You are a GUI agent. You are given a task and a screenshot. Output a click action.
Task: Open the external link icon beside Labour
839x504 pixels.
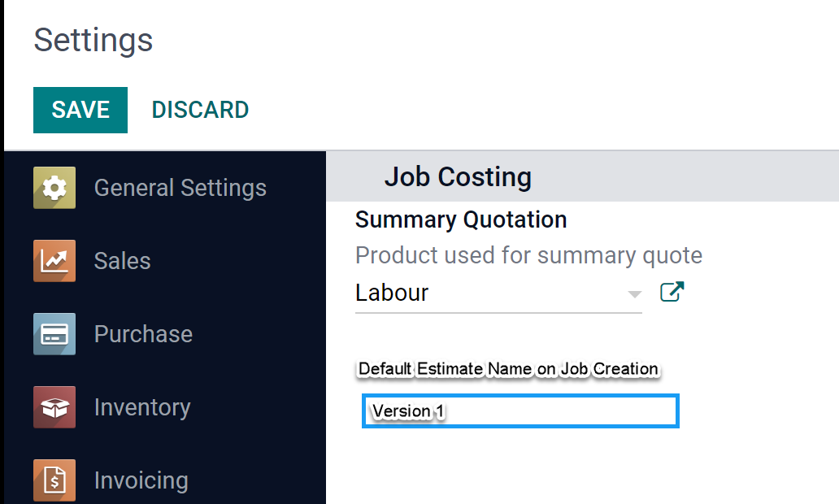(672, 293)
